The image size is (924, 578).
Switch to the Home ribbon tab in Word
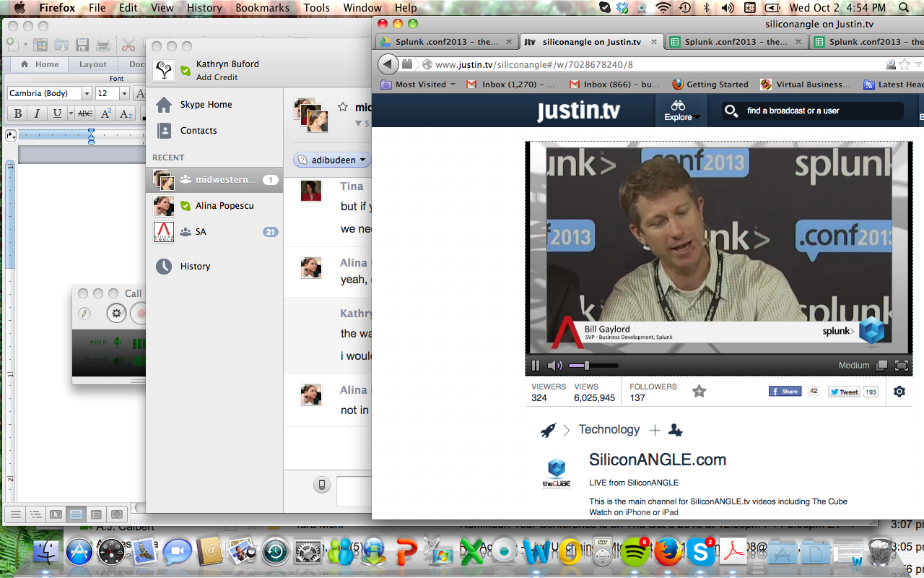39,64
